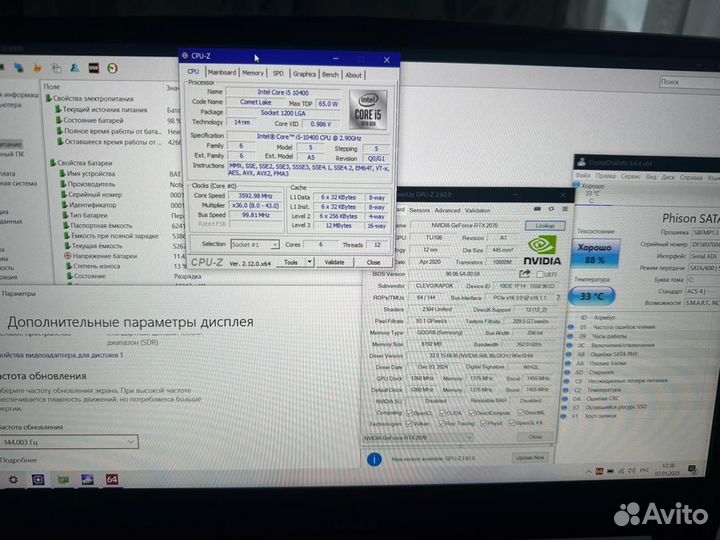This screenshot has width=720, height=540.
Task: Toggle the OpenCL checkbox in GPU-Z
Action: 409,413
